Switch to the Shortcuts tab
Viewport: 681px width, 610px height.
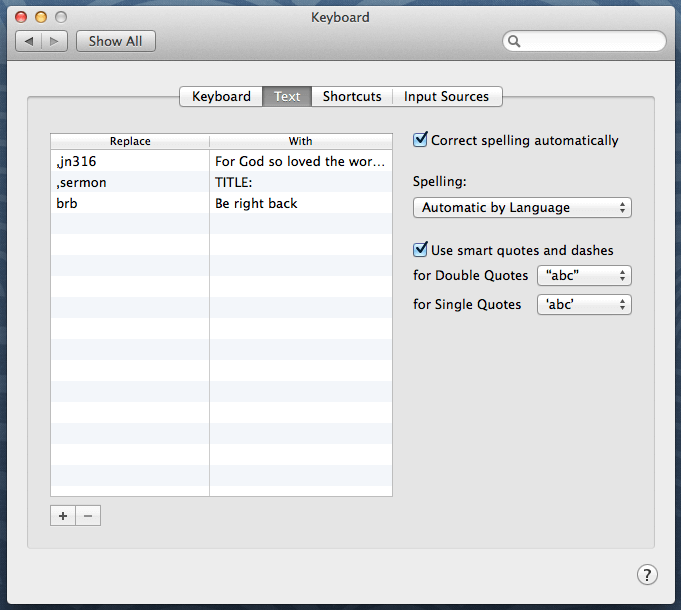point(352,97)
